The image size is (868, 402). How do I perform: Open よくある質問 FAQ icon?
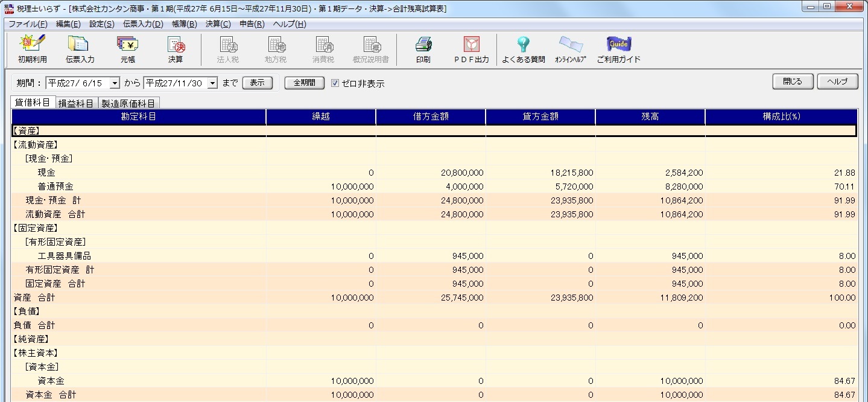pos(523,49)
